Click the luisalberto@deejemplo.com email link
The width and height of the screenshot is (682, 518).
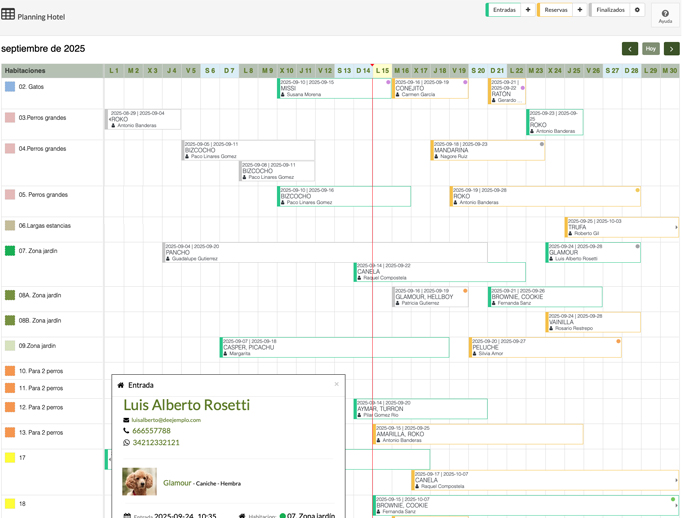tap(166, 420)
